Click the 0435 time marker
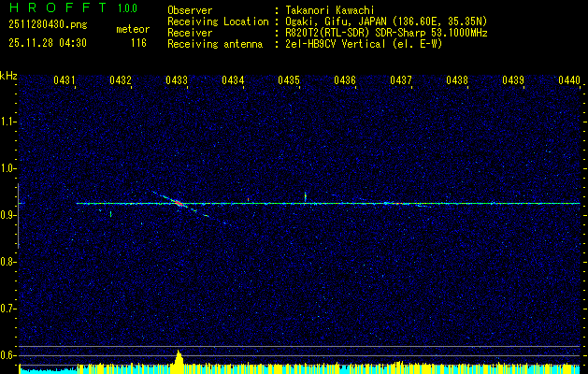 point(289,80)
